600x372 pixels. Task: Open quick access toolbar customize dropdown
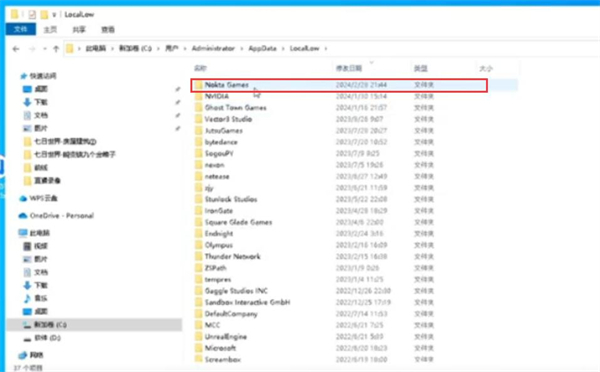click(x=54, y=15)
